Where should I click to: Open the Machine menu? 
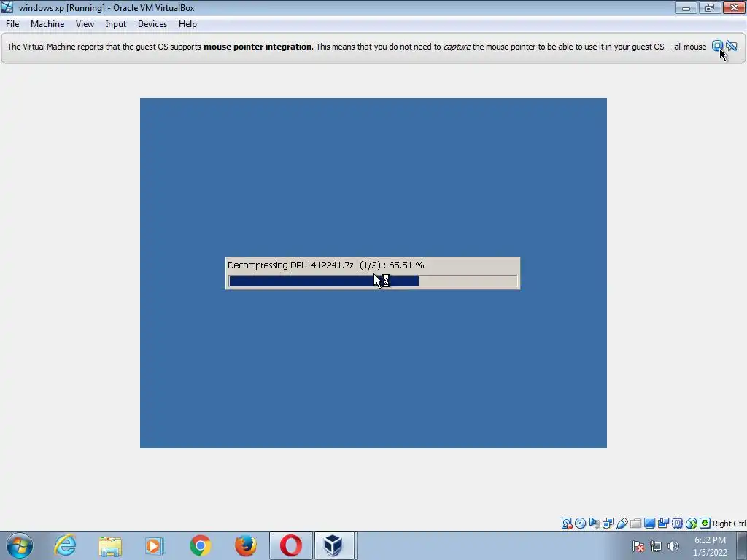47,24
